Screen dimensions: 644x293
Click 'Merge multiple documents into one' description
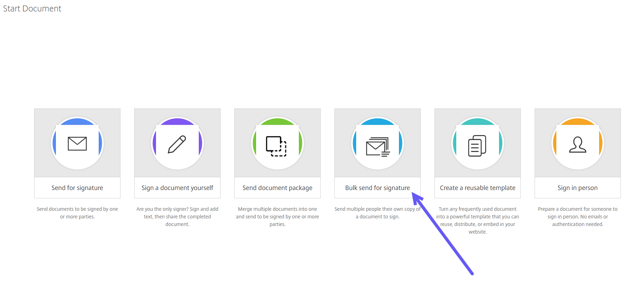click(277, 217)
